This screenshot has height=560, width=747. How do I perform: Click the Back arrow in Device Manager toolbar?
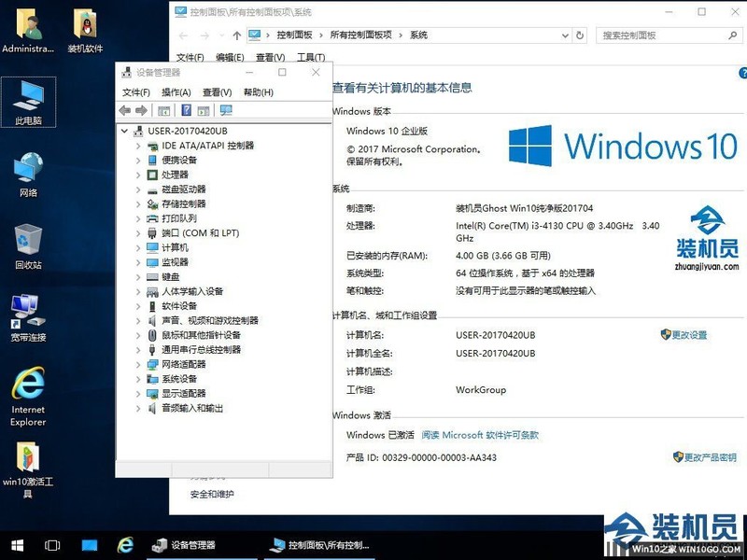tap(125, 110)
